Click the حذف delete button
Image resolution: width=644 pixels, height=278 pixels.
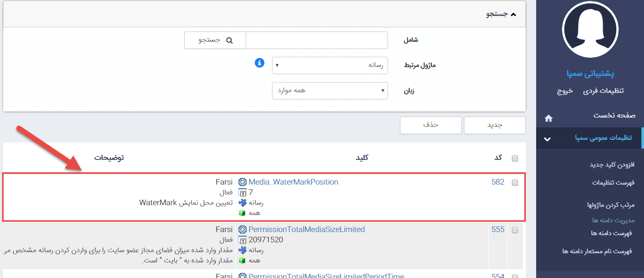click(x=430, y=125)
